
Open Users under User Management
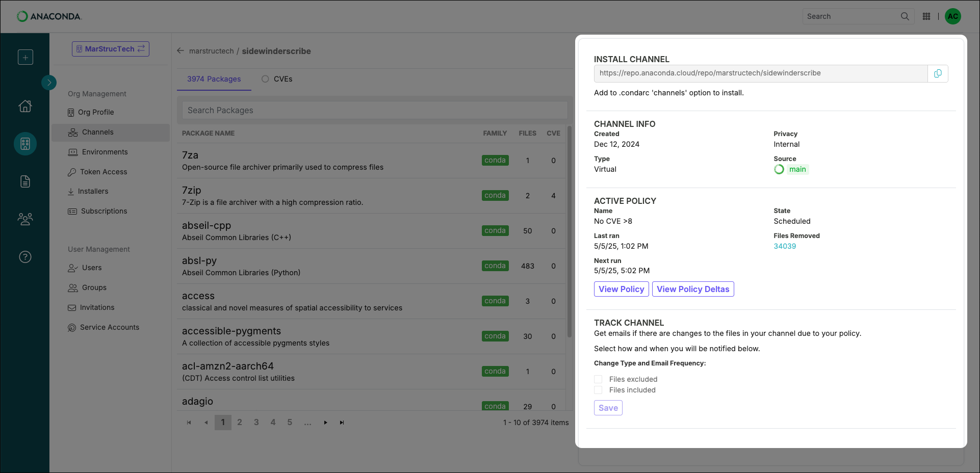pyautogui.click(x=85, y=268)
